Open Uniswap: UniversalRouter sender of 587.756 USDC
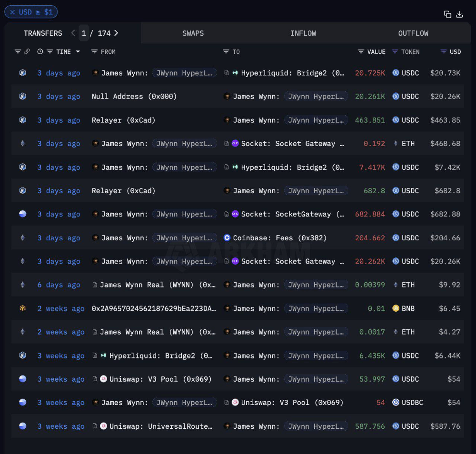The image size is (476, 454). 161,426
